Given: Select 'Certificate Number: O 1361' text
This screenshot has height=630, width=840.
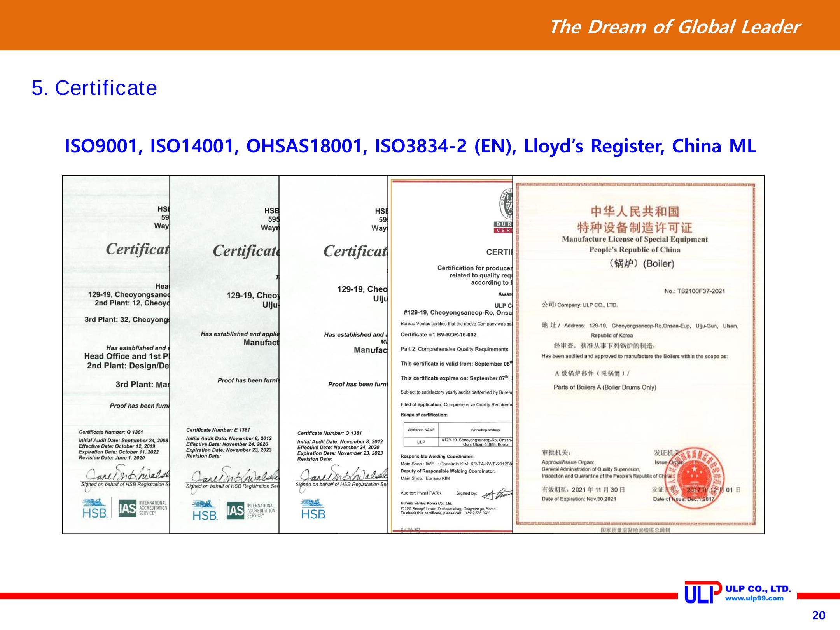Looking at the screenshot, I should click(329, 433).
